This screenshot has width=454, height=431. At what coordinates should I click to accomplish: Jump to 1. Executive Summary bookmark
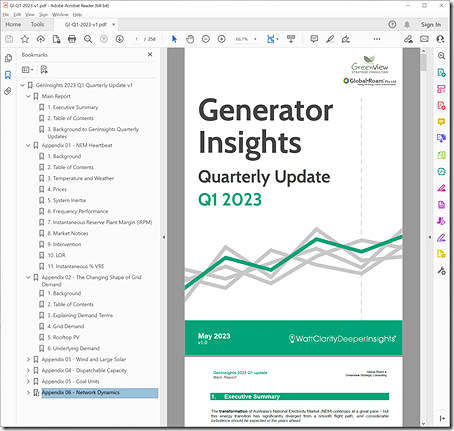(x=73, y=107)
